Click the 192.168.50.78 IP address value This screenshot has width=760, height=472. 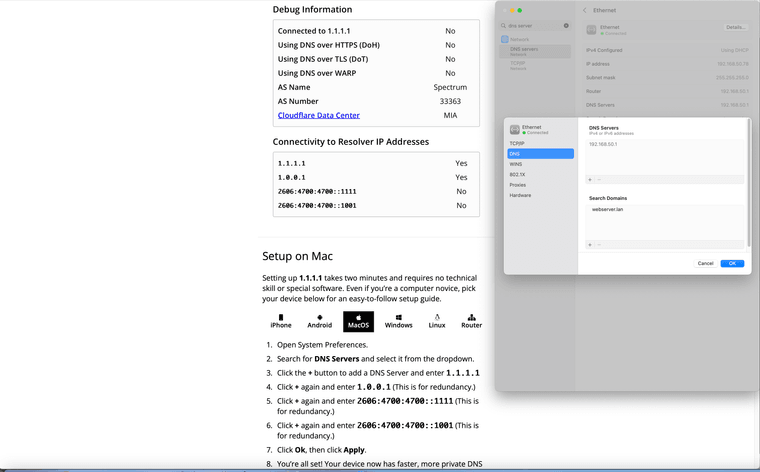pos(733,64)
